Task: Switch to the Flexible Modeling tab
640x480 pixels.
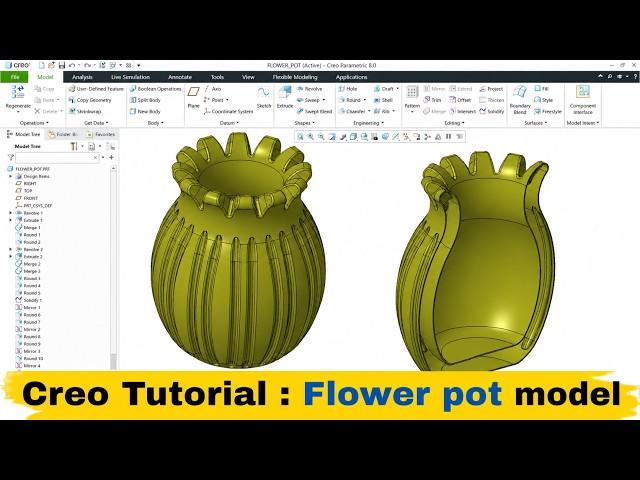Action: tap(295, 77)
